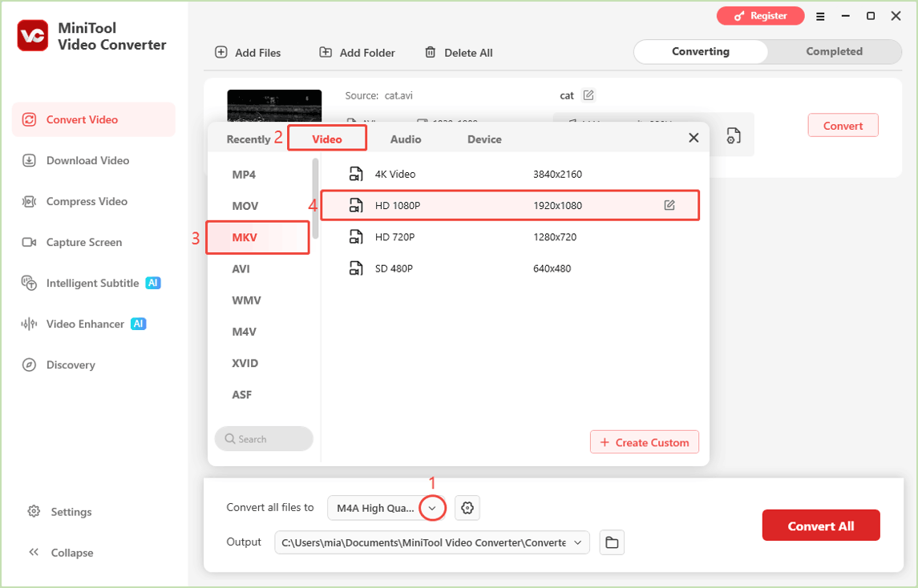Choose WMV from the format list
Screen dimensions: 918x588
(x=246, y=300)
